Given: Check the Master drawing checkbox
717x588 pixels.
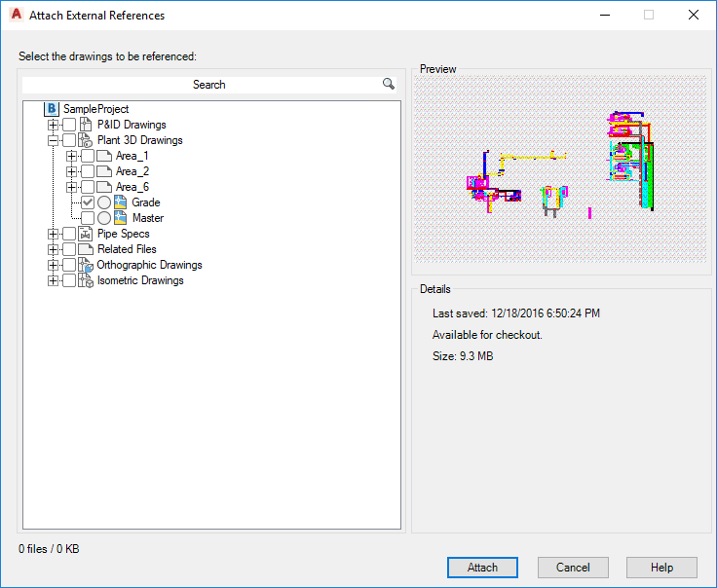Looking at the screenshot, I should pyautogui.click(x=88, y=218).
